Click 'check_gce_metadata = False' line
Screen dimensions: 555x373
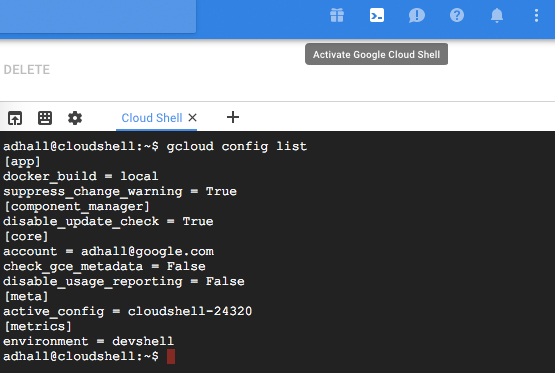point(104,266)
